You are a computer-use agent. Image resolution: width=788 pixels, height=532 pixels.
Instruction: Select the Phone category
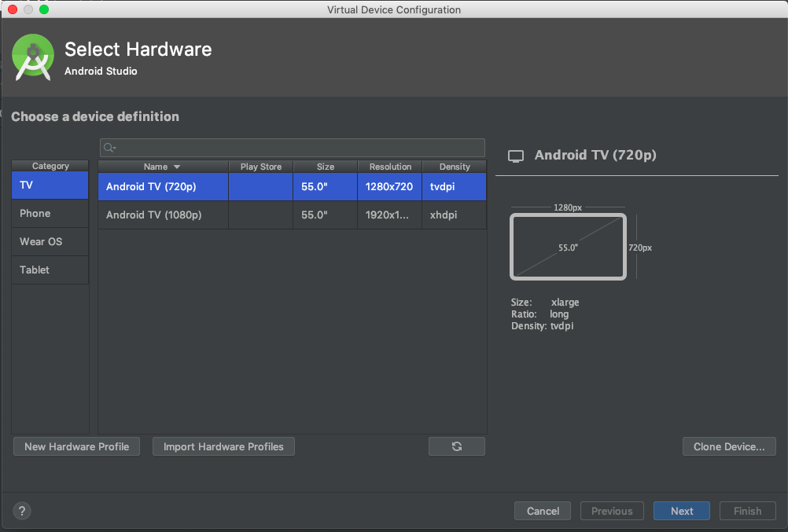click(x=50, y=213)
